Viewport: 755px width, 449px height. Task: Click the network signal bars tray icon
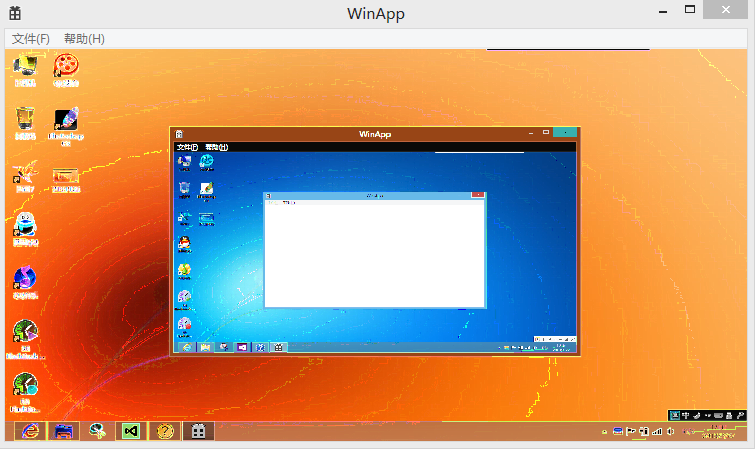pos(657,431)
